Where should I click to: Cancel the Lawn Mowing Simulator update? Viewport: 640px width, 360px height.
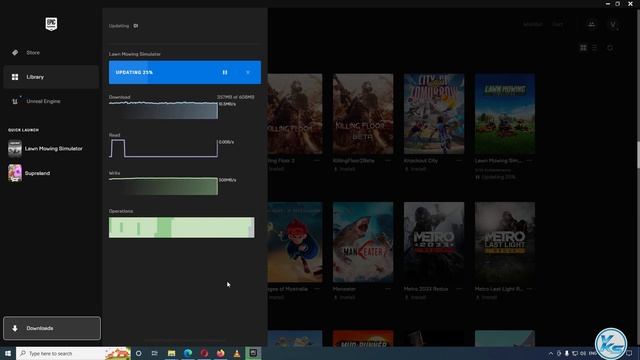pyautogui.click(x=248, y=72)
